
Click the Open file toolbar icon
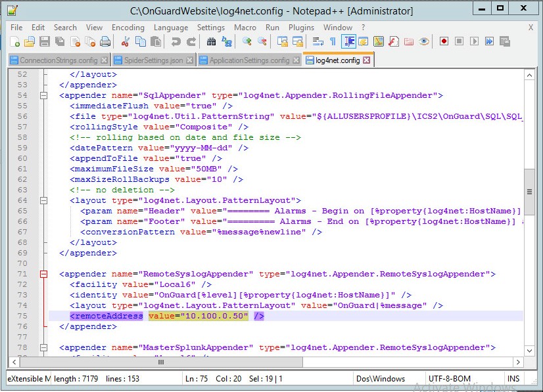point(30,41)
